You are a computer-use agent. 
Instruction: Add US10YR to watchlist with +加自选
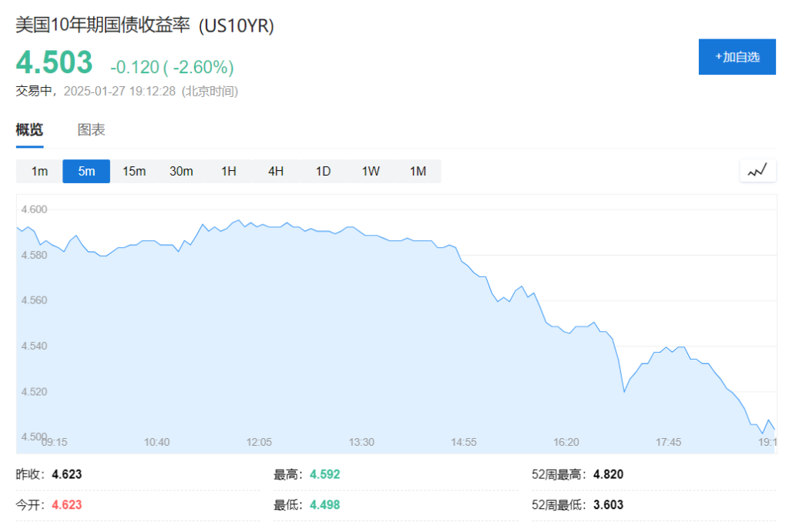pos(737,57)
